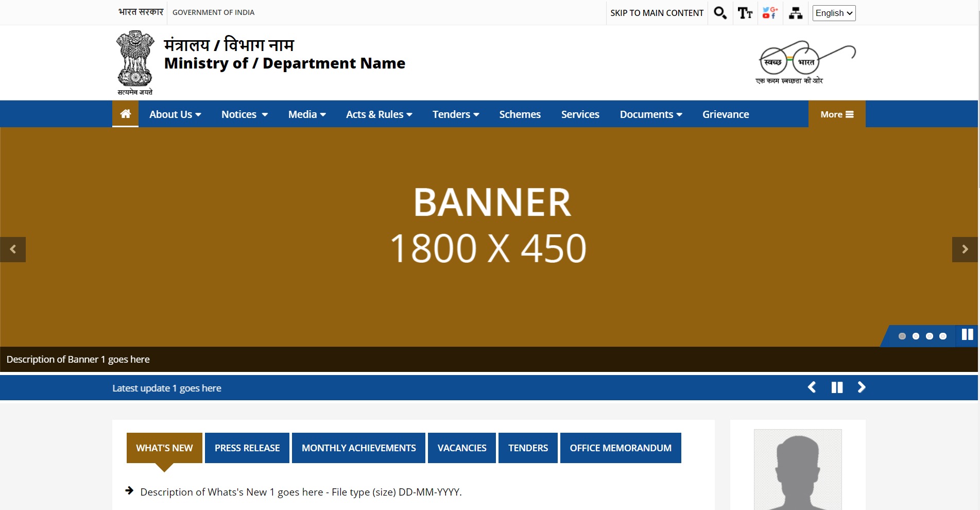
Task: Select the second banner slide dot
Action: click(916, 336)
